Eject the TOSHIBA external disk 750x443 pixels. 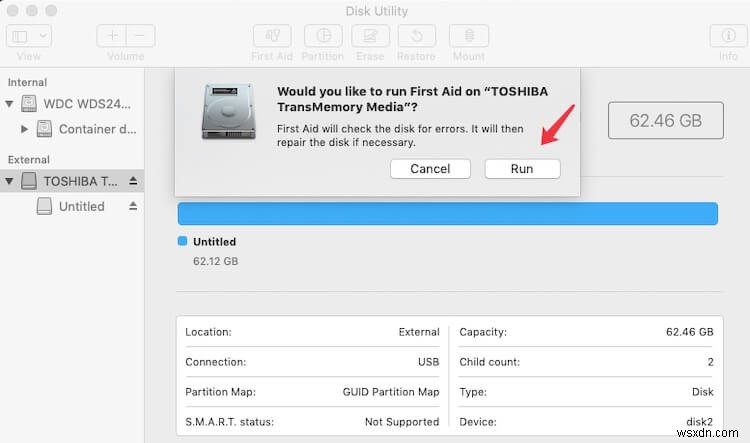point(133,181)
